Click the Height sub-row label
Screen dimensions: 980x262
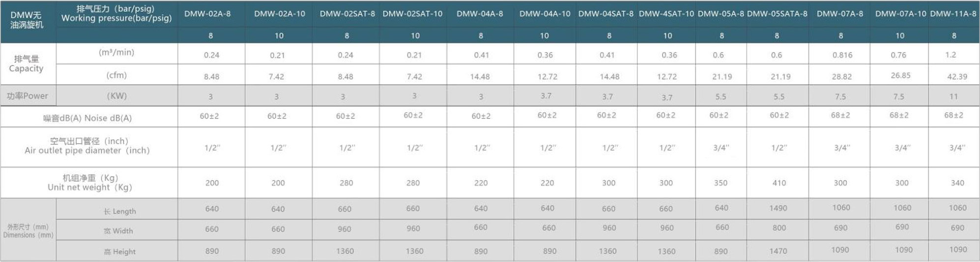119,252
